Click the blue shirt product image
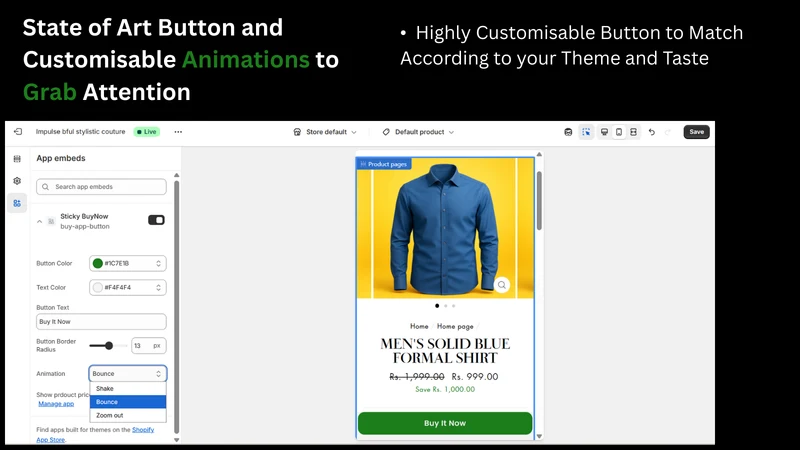This screenshot has width=800, height=450. click(x=445, y=228)
